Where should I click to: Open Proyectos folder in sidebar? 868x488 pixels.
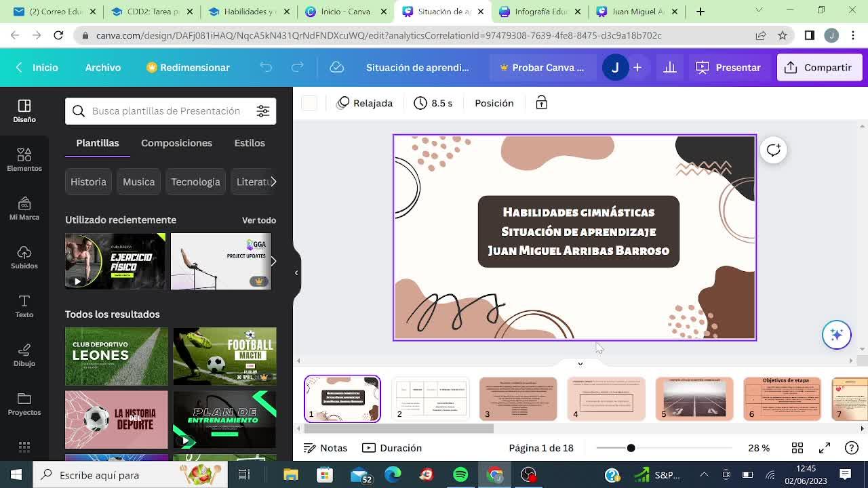click(x=24, y=403)
